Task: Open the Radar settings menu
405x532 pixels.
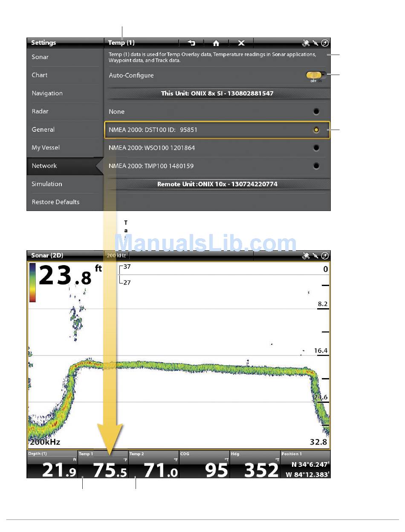Action: pyautogui.click(x=65, y=111)
